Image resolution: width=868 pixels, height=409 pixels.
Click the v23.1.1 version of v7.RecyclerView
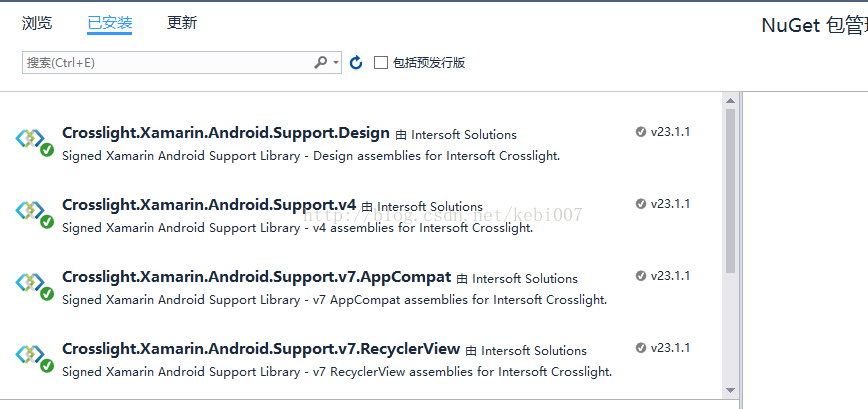click(x=670, y=348)
